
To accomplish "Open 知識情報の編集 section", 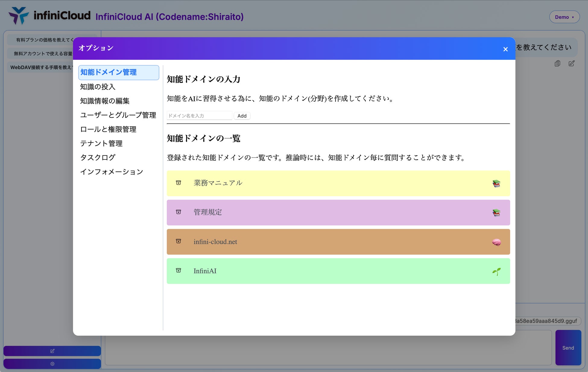I will pyautogui.click(x=105, y=101).
